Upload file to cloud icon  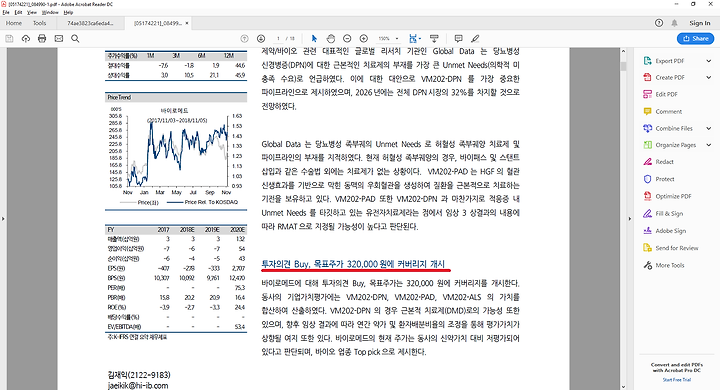(x=26, y=39)
